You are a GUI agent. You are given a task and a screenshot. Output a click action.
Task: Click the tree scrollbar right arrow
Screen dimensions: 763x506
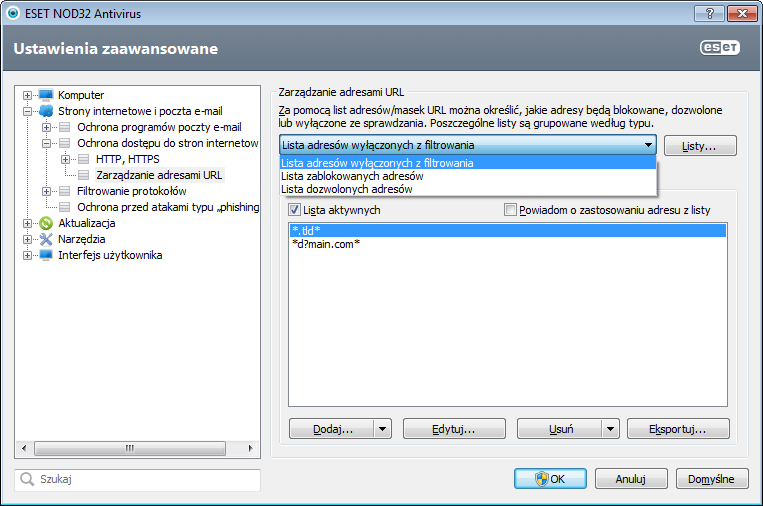pos(250,448)
